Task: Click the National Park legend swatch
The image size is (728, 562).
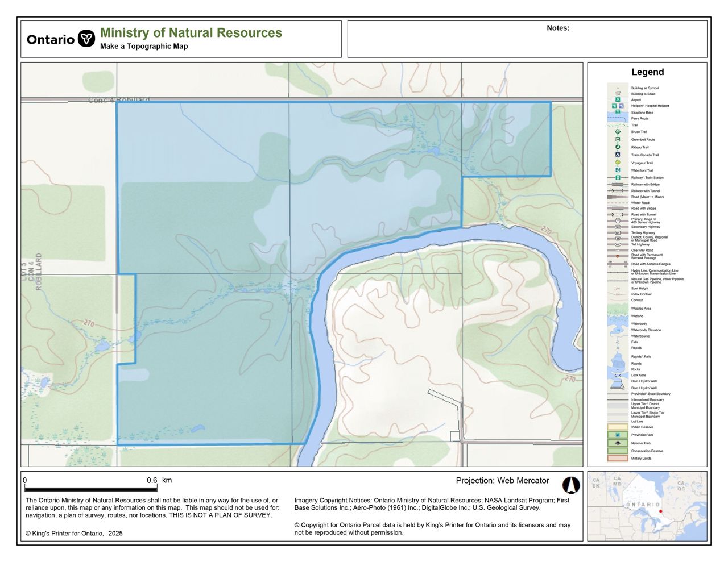Action: pyautogui.click(x=618, y=443)
